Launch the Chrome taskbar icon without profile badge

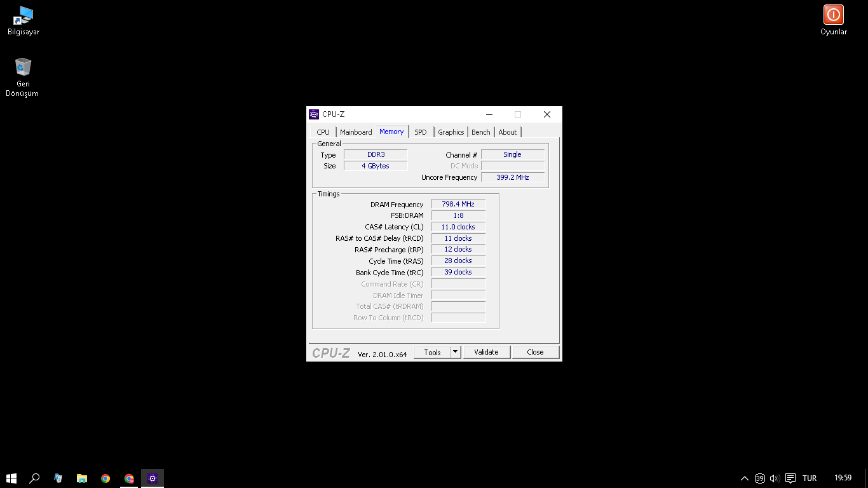[x=105, y=478]
